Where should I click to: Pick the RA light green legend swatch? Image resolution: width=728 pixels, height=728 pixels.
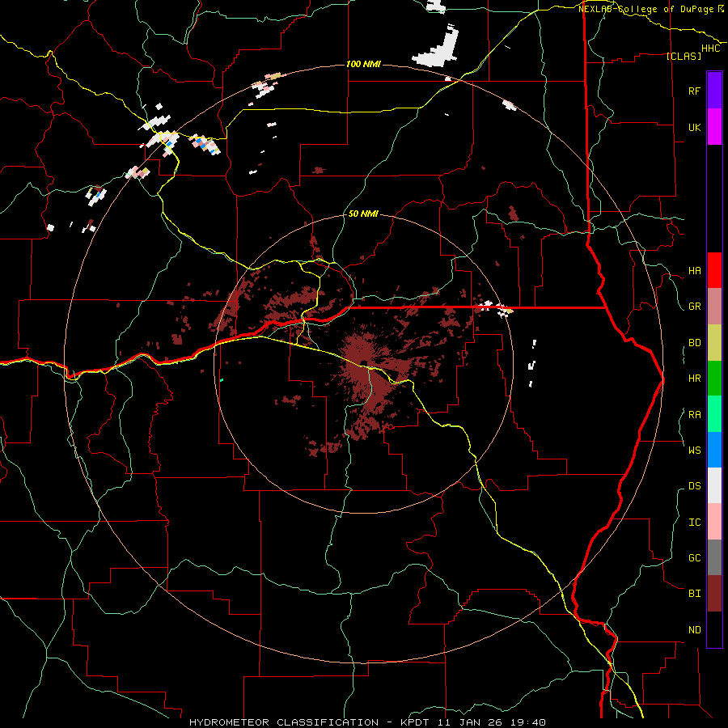pos(714,414)
